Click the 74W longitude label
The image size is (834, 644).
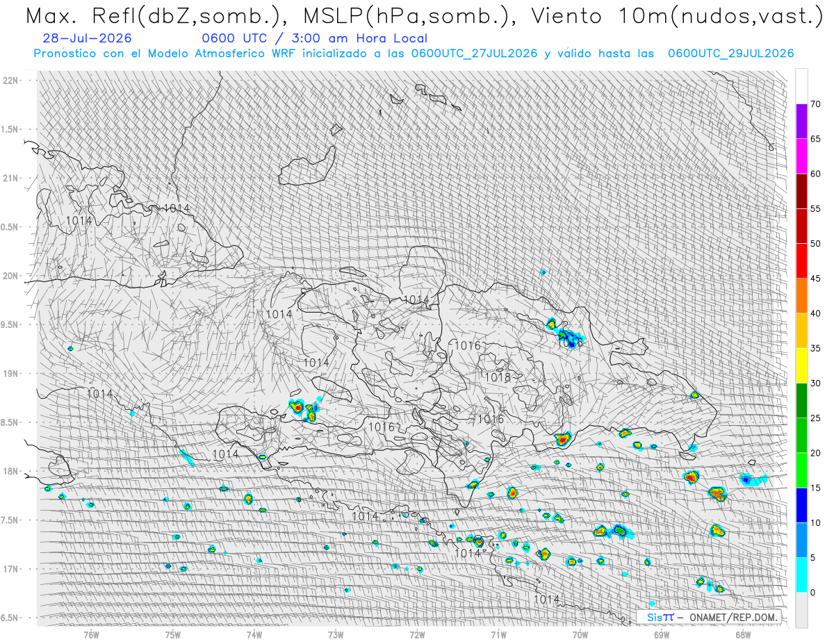coord(254,634)
